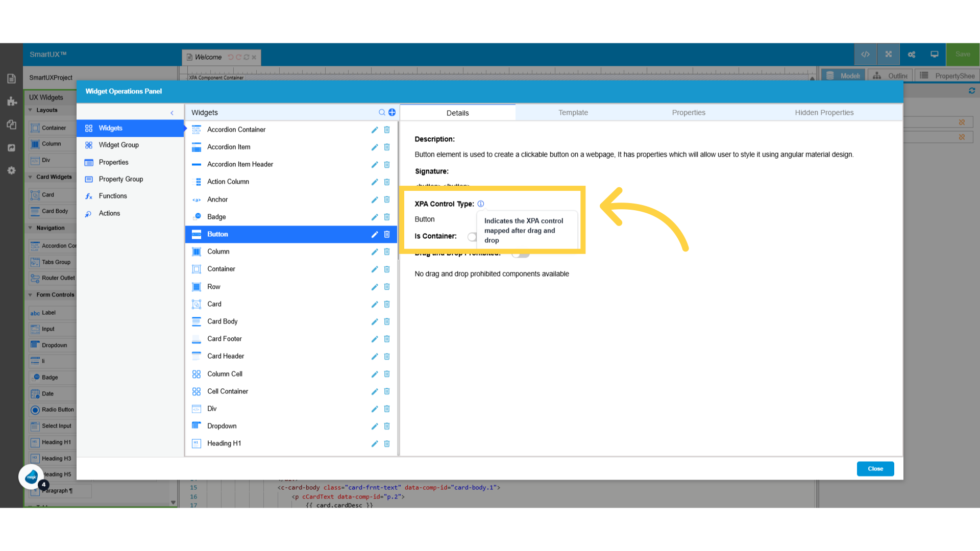Click the Close button in the panel
The image size is (980, 551).
pos(875,468)
